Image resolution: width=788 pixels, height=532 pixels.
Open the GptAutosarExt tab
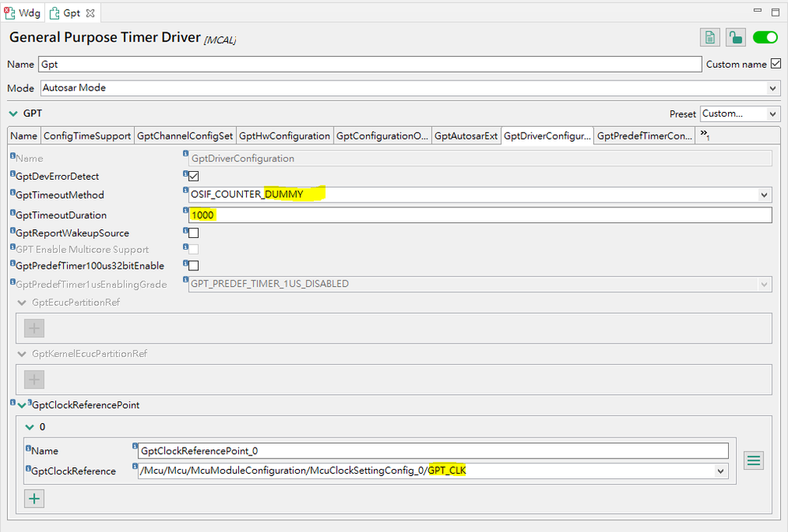click(466, 136)
